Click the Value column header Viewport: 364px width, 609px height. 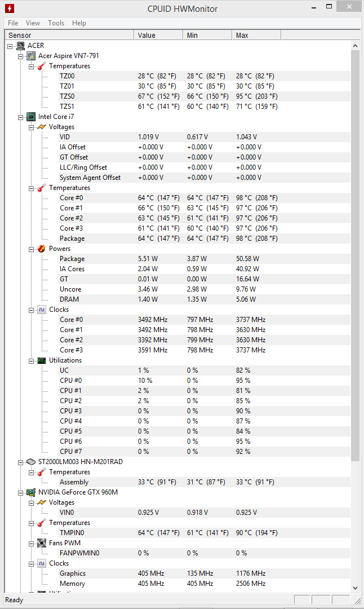click(158, 36)
